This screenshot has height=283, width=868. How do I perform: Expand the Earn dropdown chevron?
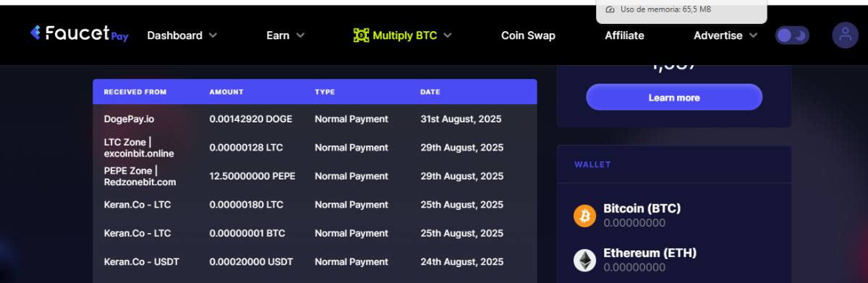point(300,35)
